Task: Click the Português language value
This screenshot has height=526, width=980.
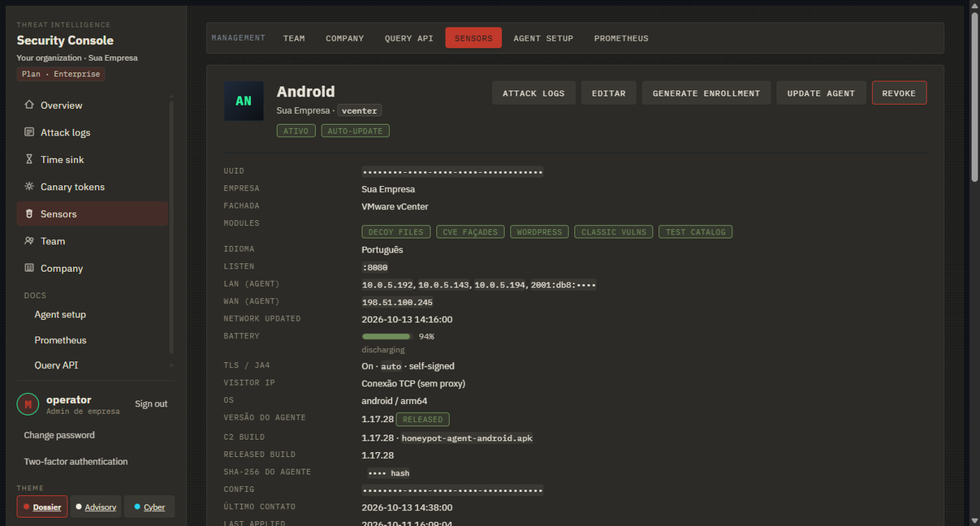Action: tap(382, 250)
